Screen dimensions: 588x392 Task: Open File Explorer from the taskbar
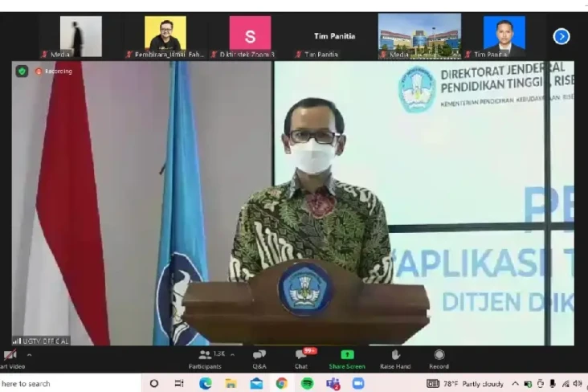[x=231, y=383]
